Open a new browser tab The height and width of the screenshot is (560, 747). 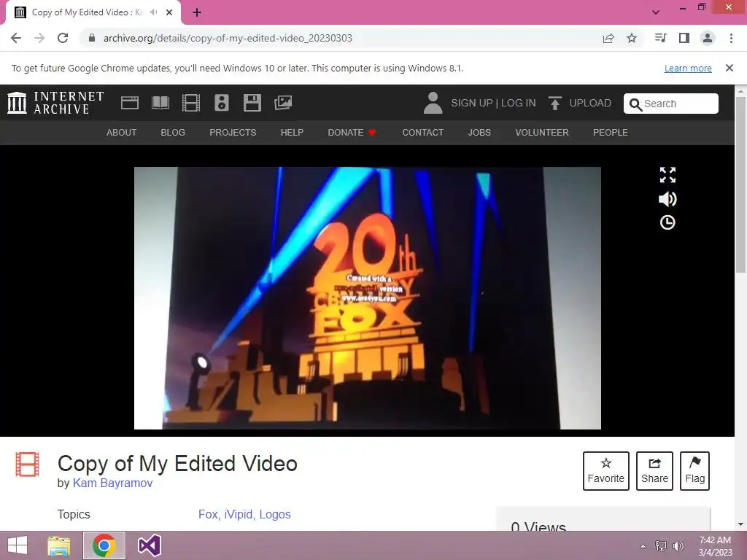[197, 12]
